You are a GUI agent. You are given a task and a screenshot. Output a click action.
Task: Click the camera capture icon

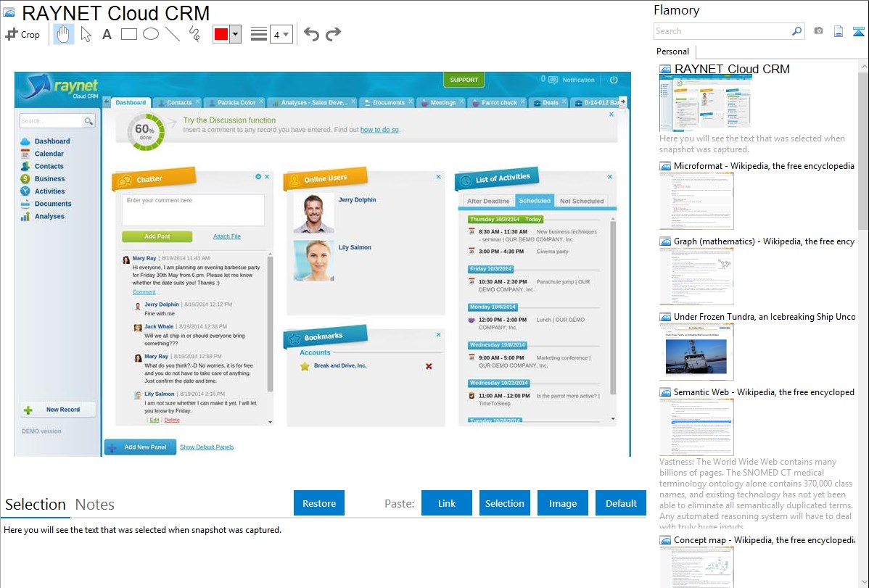[x=818, y=31]
